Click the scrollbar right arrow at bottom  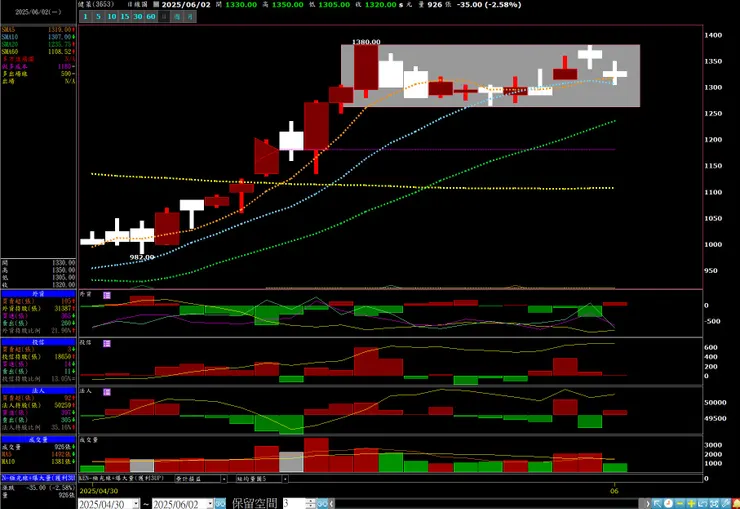[648, 503]
